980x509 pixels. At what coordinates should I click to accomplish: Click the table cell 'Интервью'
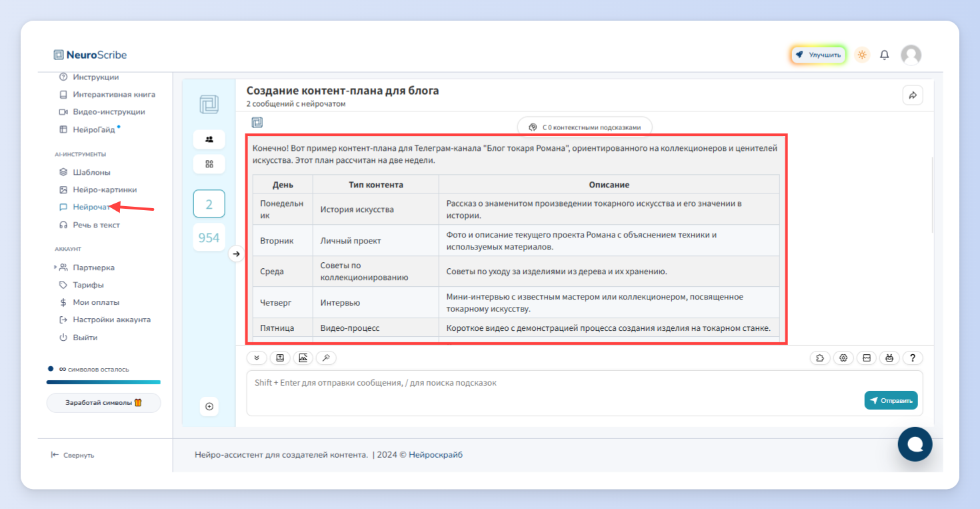click(375, 303)
